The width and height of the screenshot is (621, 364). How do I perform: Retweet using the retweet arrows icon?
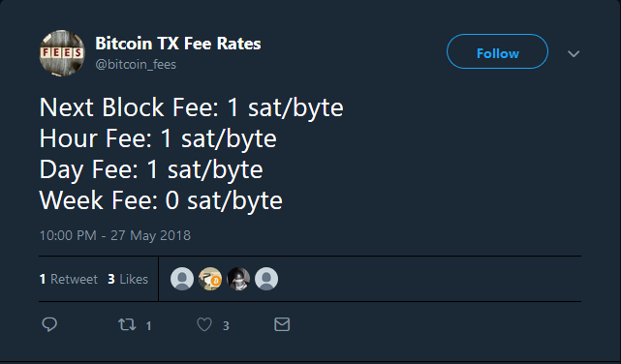tap(127, 325)
